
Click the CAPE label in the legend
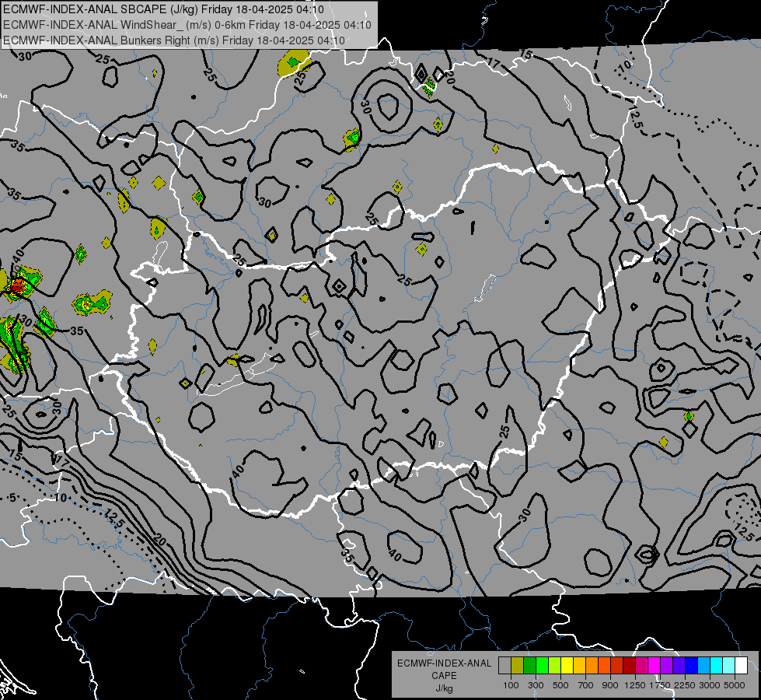tap(444, 676)
